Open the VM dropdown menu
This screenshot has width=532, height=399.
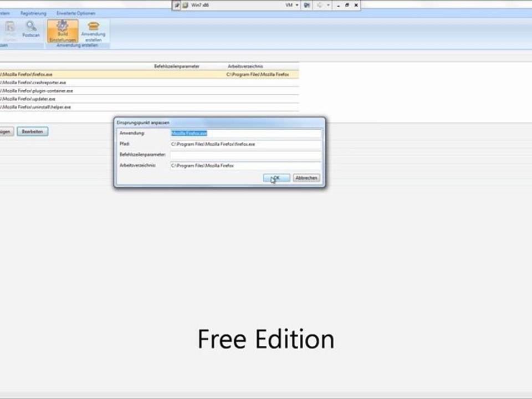pos(292,5)
